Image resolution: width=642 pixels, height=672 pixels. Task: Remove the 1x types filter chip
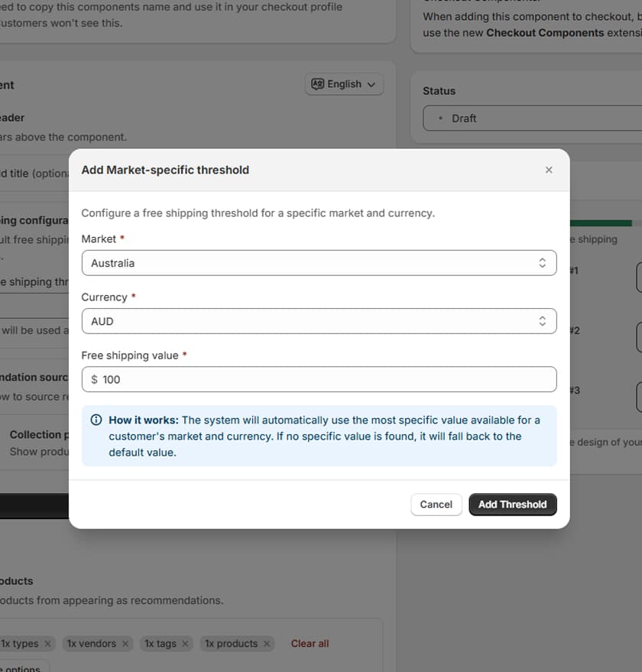pos(47,644)
